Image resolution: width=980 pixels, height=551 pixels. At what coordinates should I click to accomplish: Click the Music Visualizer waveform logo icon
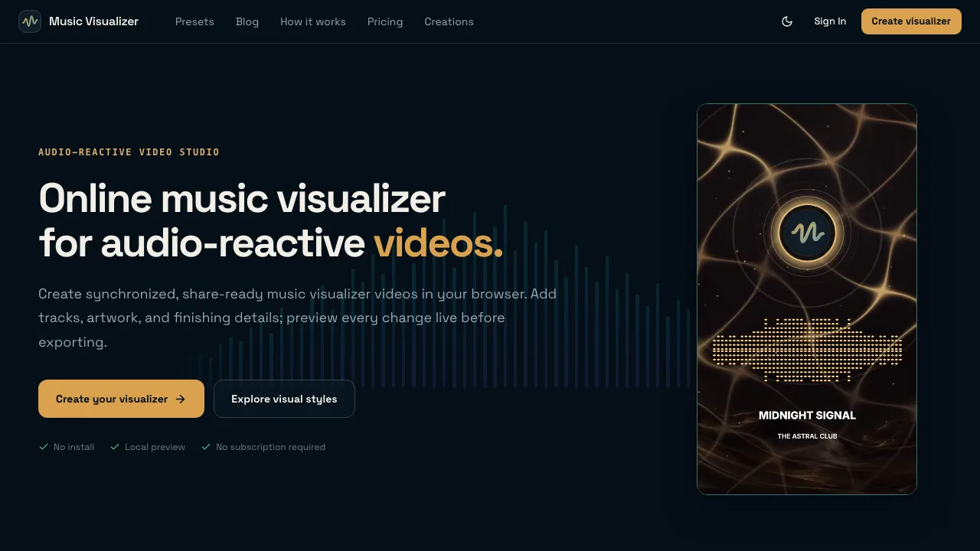tap(30, 21)
